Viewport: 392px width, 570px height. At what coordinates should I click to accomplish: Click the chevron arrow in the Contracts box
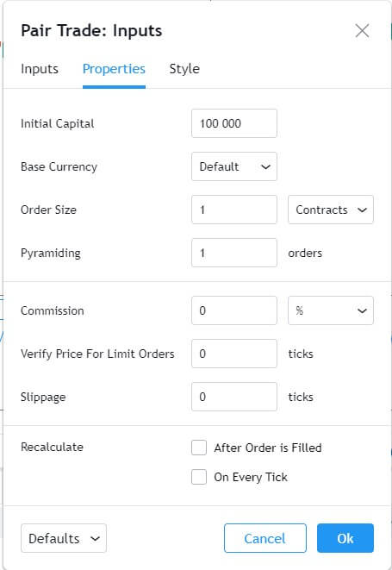pos(362,210)
